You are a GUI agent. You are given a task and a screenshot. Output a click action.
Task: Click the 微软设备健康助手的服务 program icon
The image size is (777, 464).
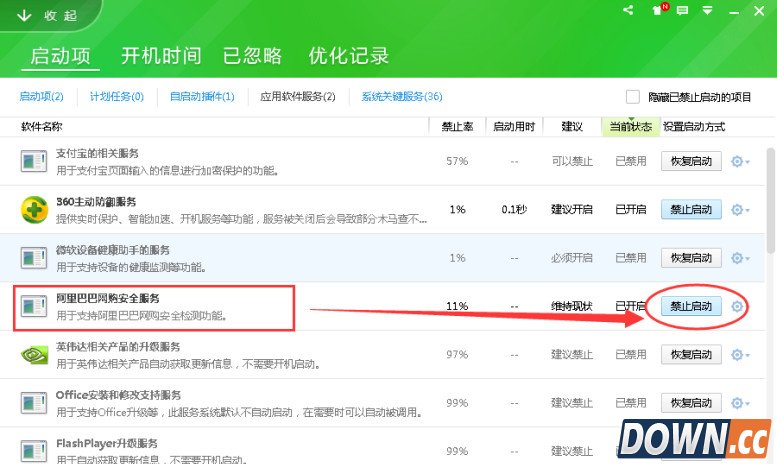coord(34,258)
